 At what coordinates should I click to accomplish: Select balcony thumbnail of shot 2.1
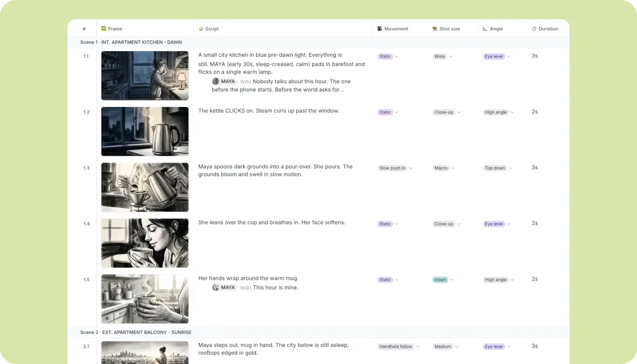[145, 352]
